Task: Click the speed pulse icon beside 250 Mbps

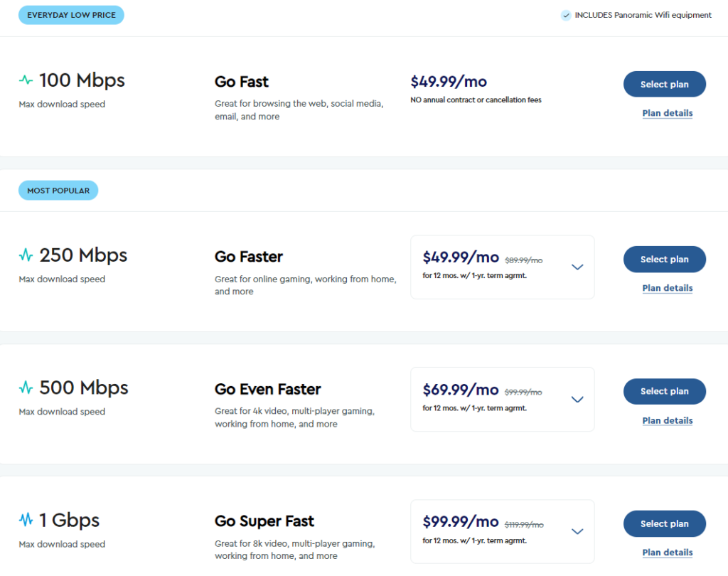Action: [x=26, y=255]
